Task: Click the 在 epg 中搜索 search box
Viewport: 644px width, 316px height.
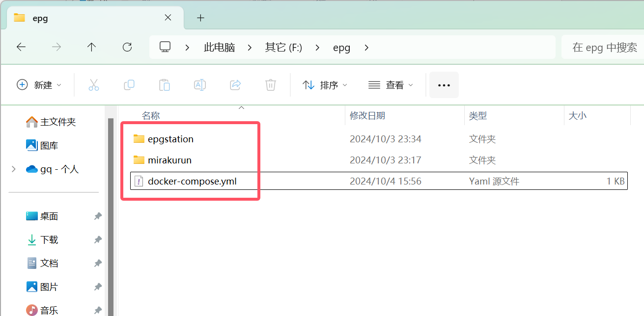Action: [x=602, y=48]
